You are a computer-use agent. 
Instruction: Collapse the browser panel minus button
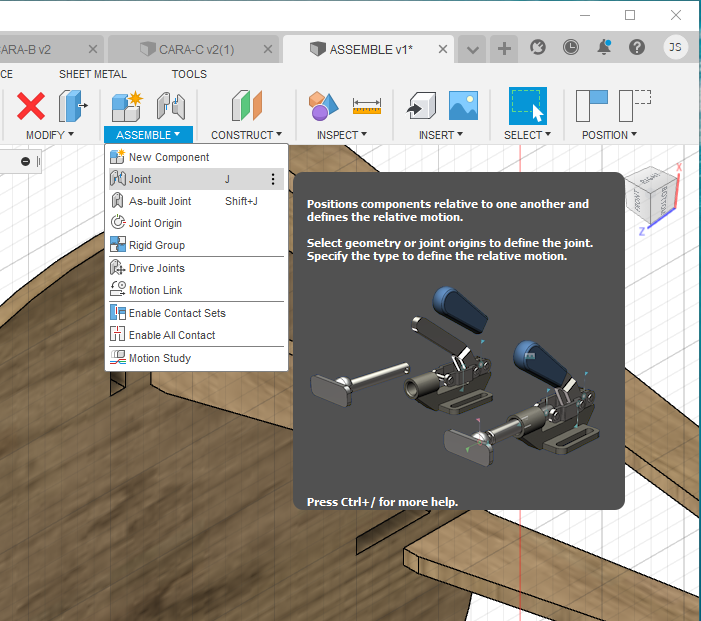25,161
